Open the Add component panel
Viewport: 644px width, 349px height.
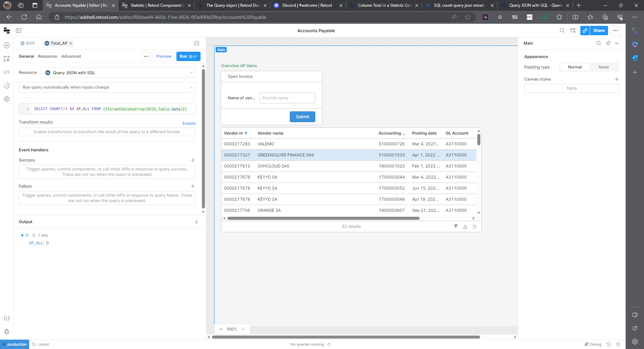[x=7, y=45]
